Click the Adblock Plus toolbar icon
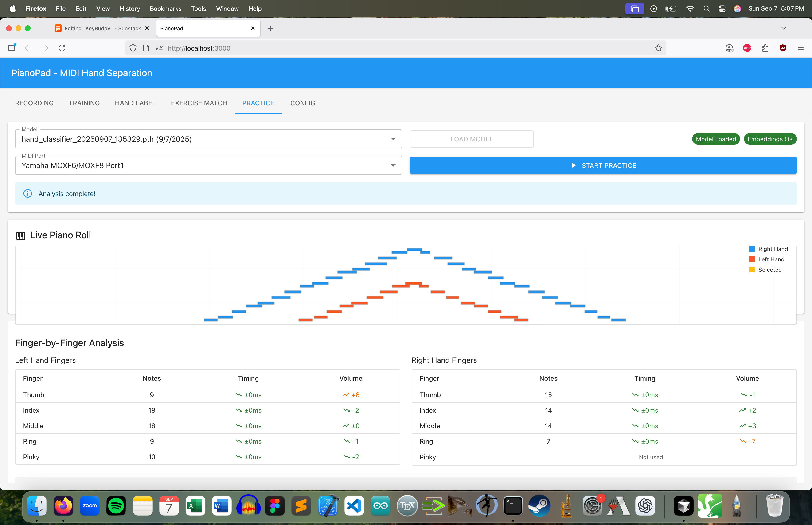Image resolution: width=812 pixels, height=525 pixels. tap(747, 48)
